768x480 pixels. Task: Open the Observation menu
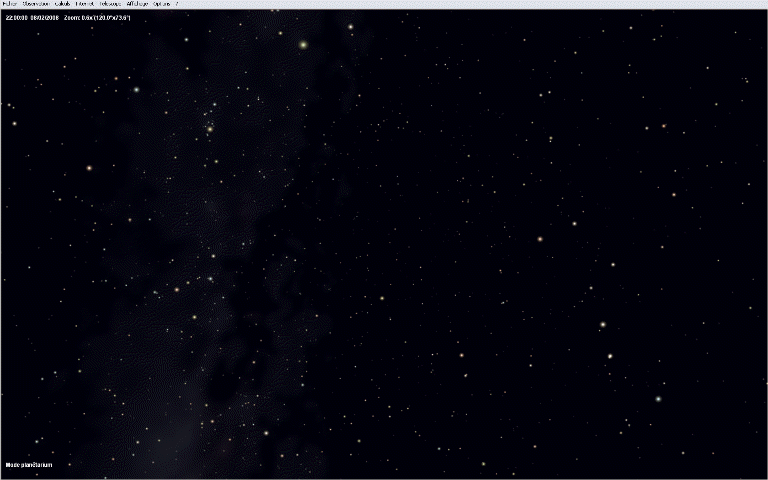[36, 4]
